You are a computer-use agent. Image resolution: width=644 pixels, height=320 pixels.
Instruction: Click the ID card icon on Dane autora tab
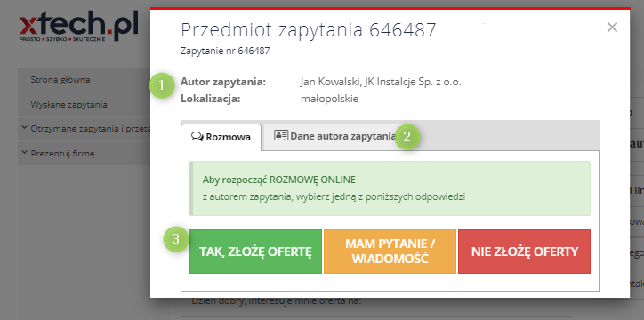281,135
